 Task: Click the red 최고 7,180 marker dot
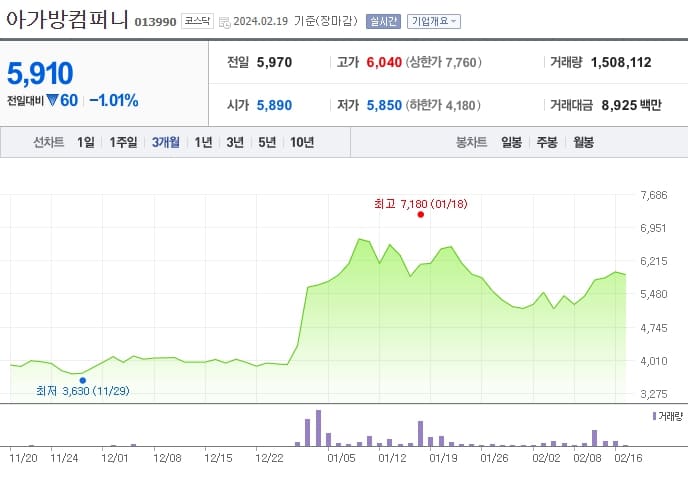421,215
